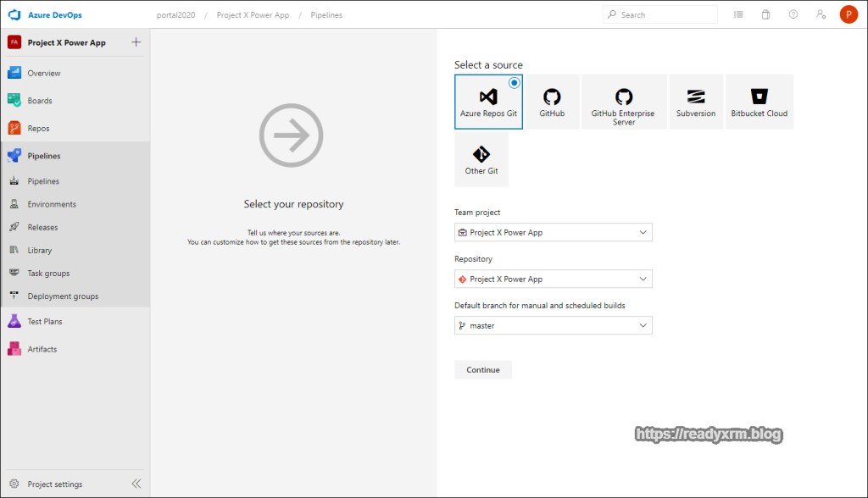868x498 pixels.
Task: Click the work items list icon
Action: tap(738, 14)
